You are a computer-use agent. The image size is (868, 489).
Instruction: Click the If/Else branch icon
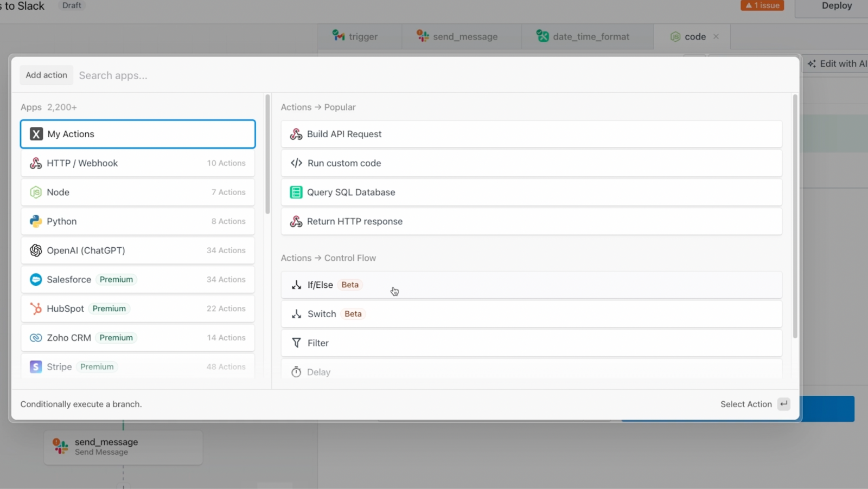(x=296, y=285)
